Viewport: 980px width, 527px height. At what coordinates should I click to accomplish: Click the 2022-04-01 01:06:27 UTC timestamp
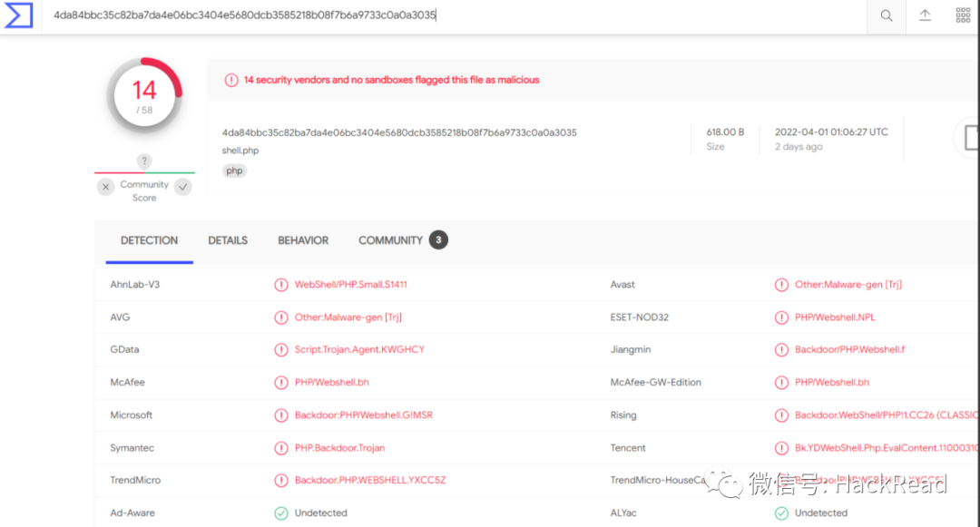[831, 132]
